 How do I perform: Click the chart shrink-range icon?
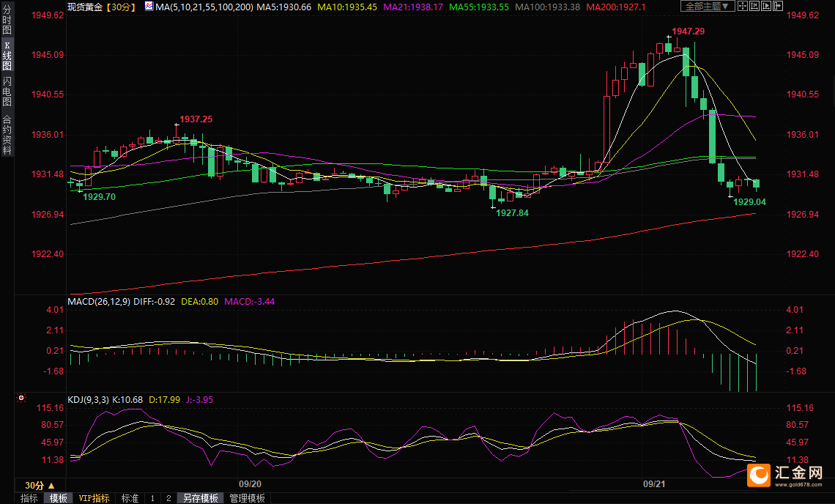click(x=754, y=6)
